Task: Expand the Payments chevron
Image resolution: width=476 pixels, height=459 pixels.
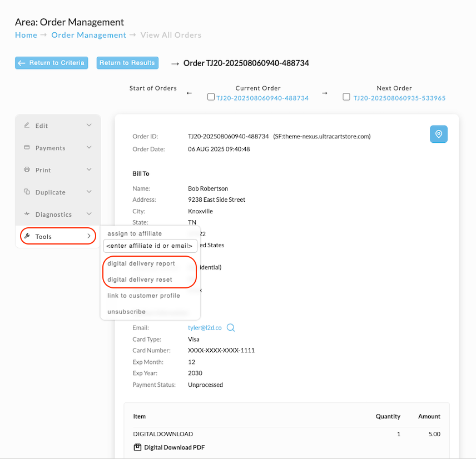Action: click(x=89, y=147)
